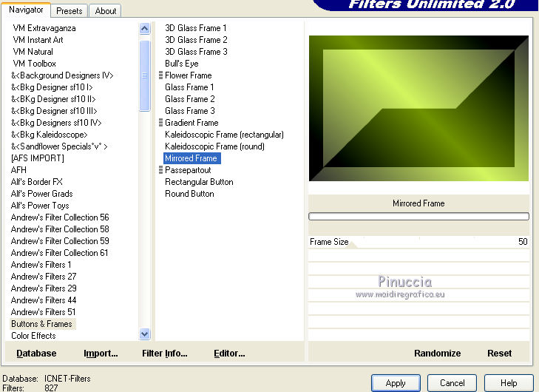Select Andrew's Filters 27
The width and height of the screenshot is (539, 392).
44,277
